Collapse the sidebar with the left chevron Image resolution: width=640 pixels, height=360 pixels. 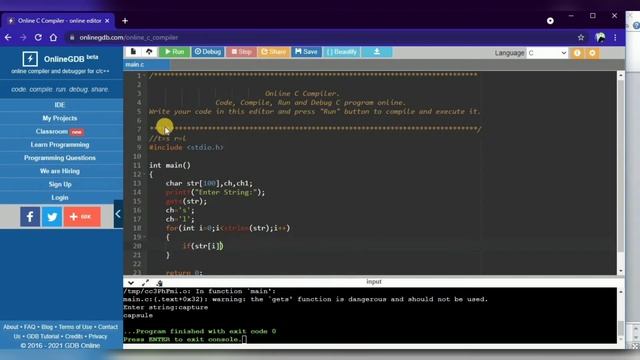pyautogui.click(x=118, y=214)
